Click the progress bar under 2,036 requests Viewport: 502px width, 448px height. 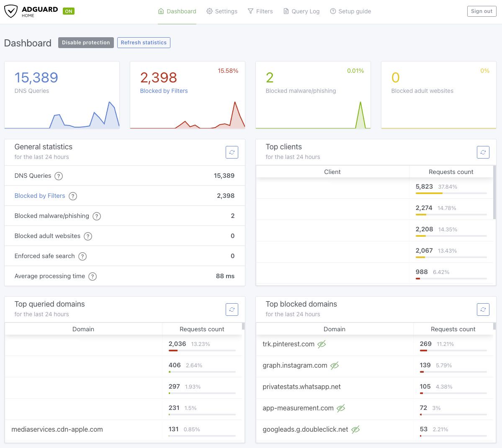(x=202, y=351)
